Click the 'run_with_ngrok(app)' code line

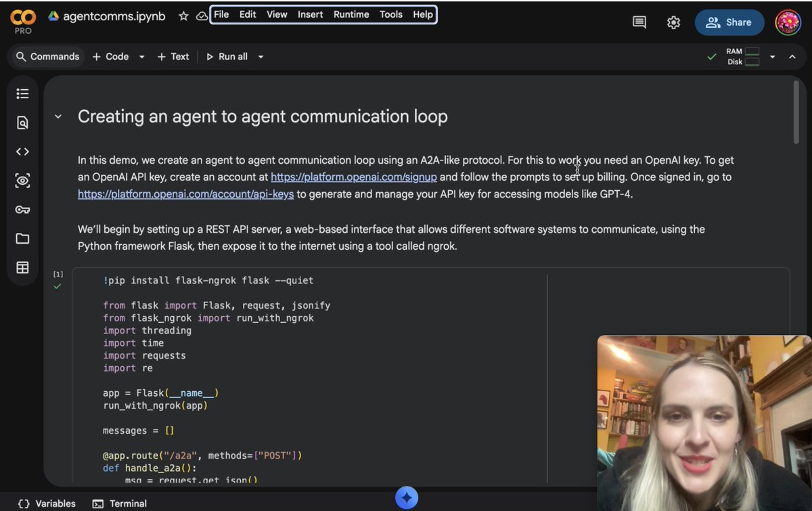tap(155, 406)
